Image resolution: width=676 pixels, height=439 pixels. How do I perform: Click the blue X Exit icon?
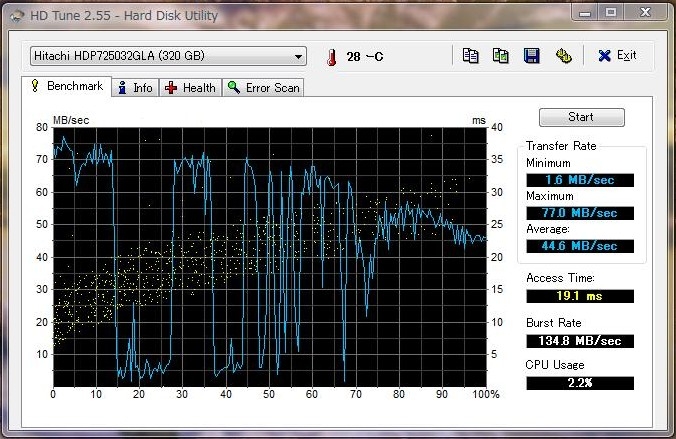point(604,56)
